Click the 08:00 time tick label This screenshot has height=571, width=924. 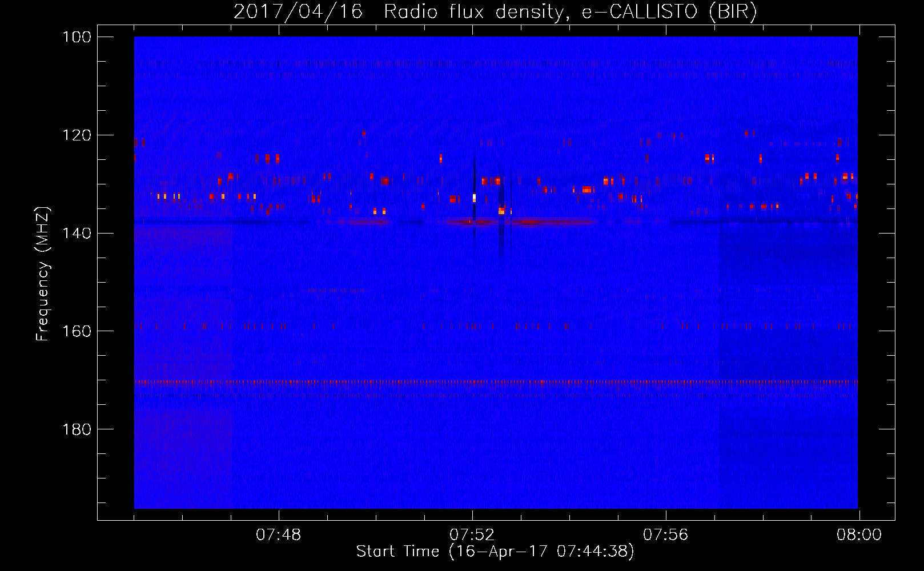click(x=859, y=535)
